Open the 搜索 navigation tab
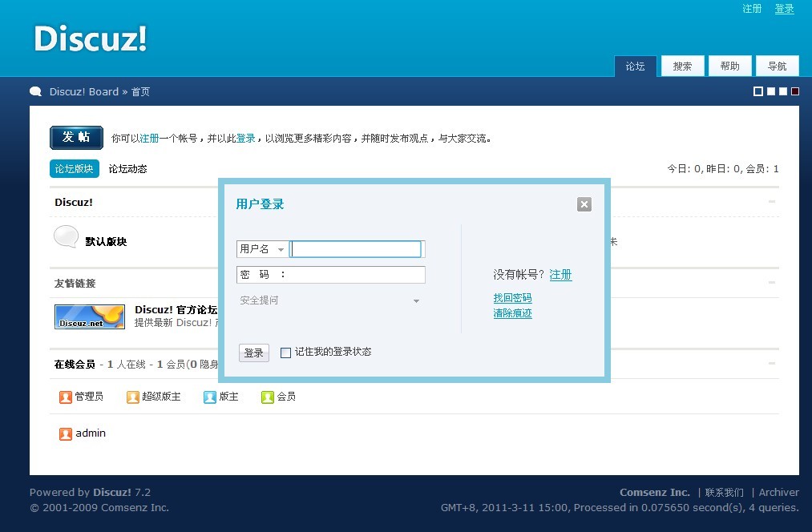Viewport: 812px width, 532px height. click(682, 66)
